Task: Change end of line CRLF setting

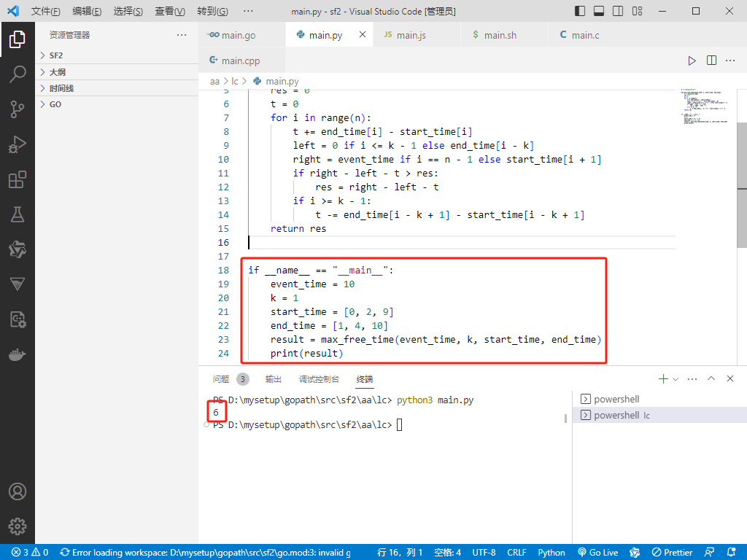Action: 516,553
